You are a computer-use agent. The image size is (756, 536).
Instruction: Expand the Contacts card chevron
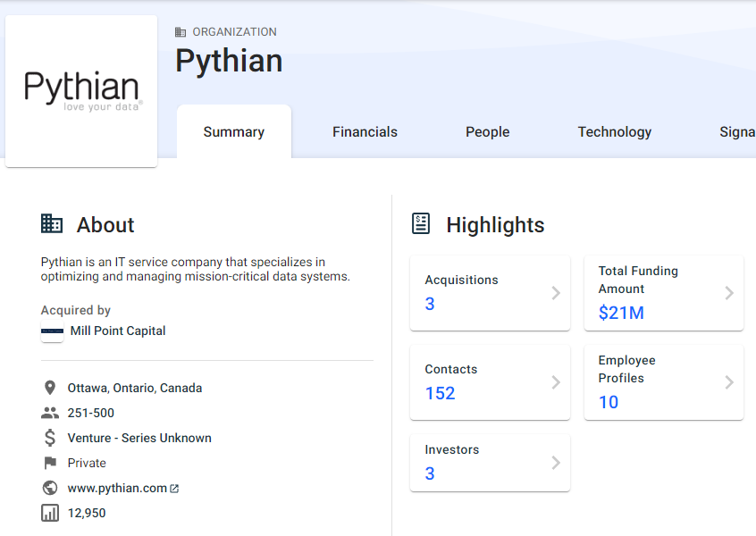tap(556, 382)
